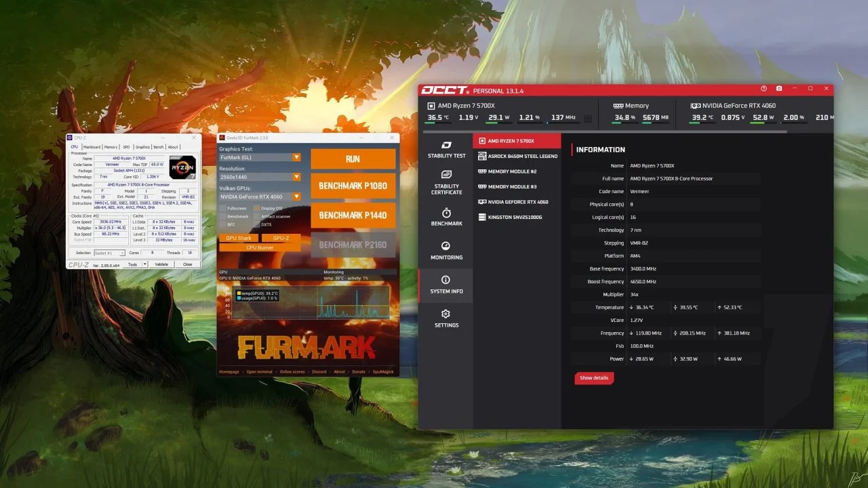Screen dimensions: 868x488
Task: Open GPU-Z from FurMark
Action: point(281,239)
